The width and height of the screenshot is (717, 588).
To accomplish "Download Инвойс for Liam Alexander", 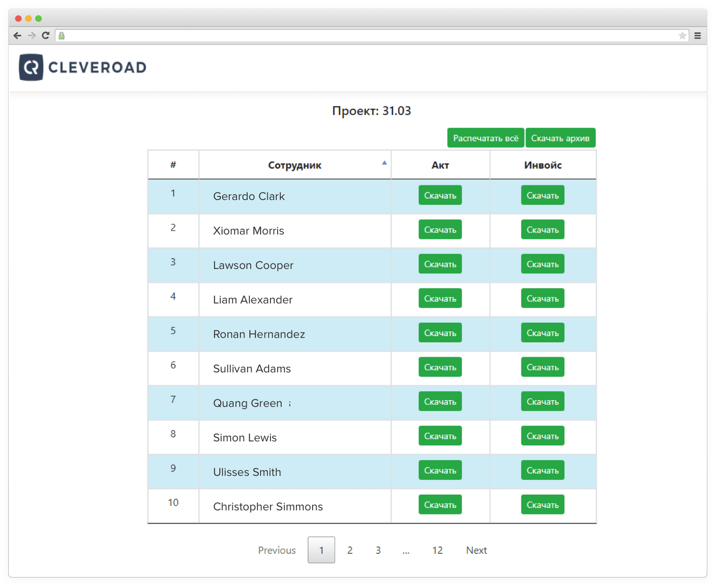I will [x=543, y=298].
